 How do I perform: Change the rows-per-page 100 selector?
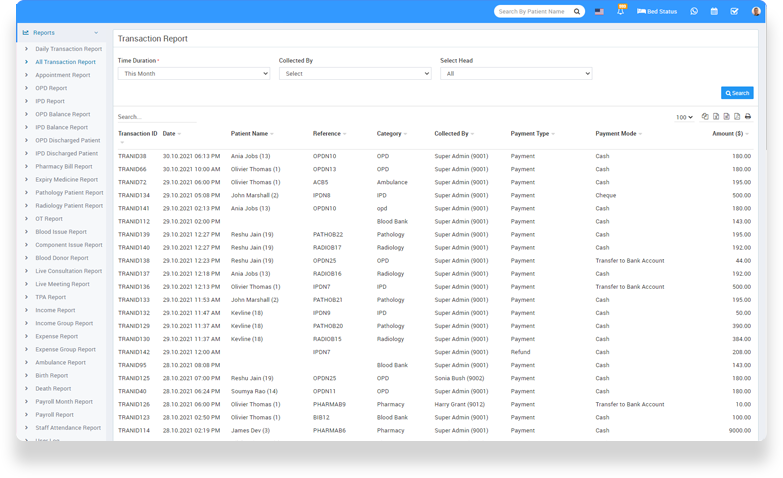pyautogui.click(x=684, y=118)
